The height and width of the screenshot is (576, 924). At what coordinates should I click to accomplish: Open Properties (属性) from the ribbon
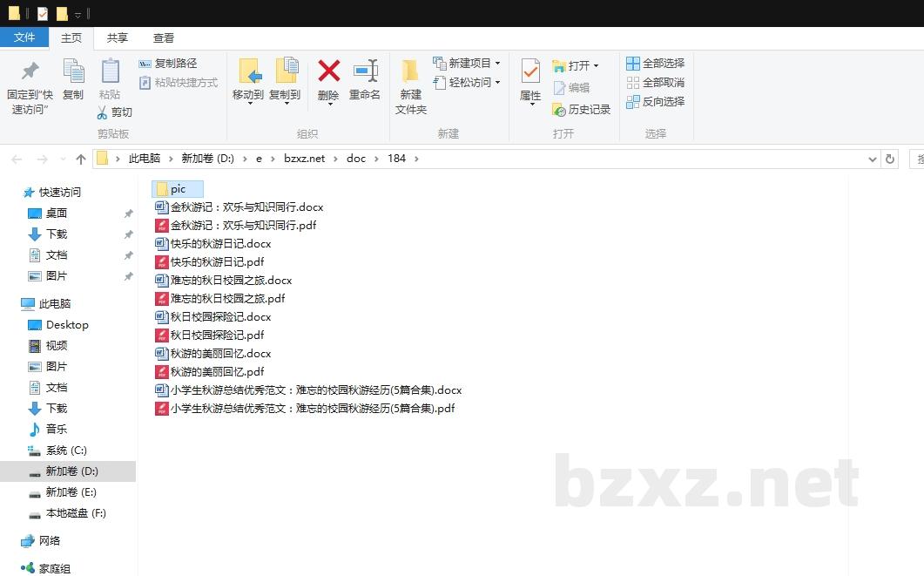tap(529, 71)
